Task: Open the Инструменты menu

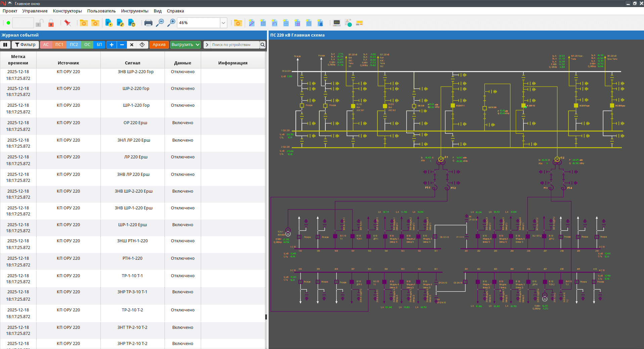Action: [x=134, y=11]
